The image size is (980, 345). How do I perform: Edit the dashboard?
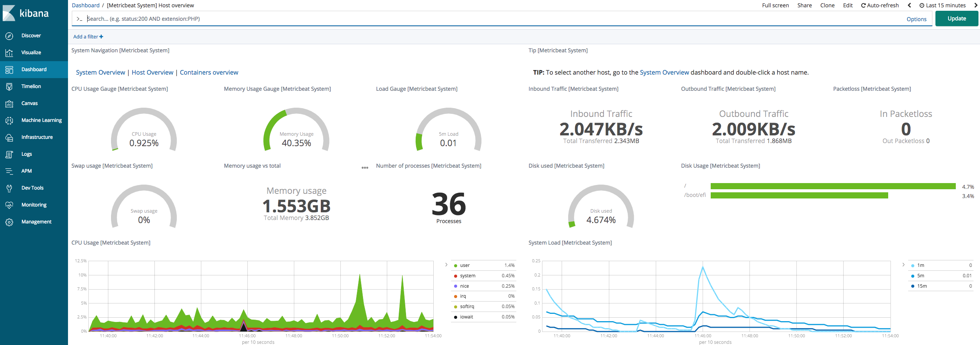click(848, 5)
